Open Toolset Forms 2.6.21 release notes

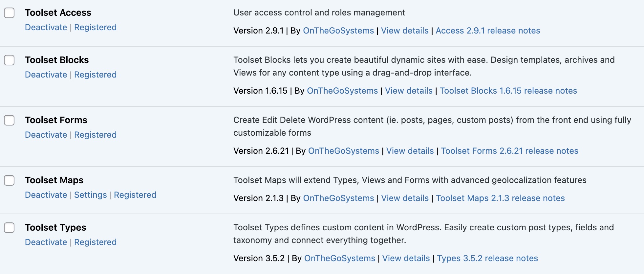[510, 151]
